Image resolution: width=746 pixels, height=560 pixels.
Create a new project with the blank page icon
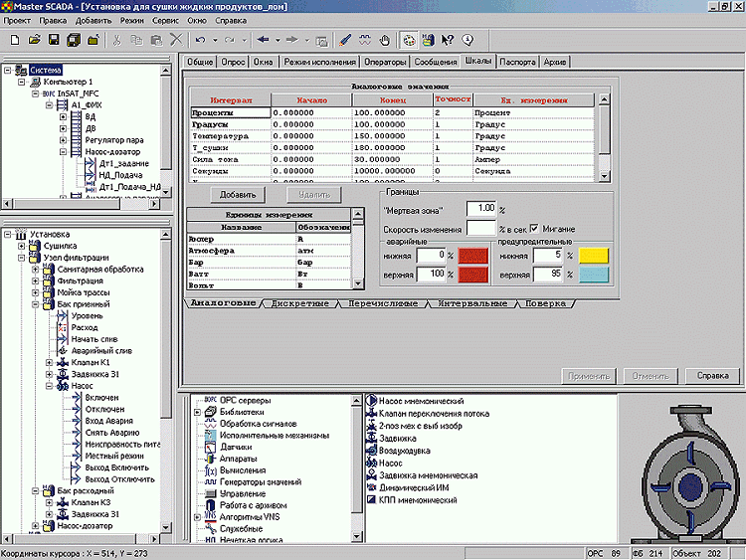coord(15,40)
